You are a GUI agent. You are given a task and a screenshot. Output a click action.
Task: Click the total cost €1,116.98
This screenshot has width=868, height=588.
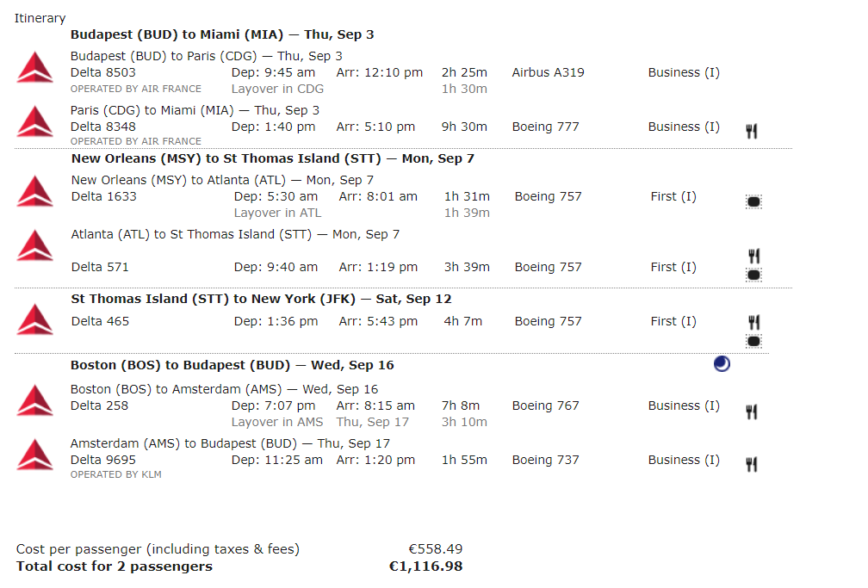[x=425, y=566]
